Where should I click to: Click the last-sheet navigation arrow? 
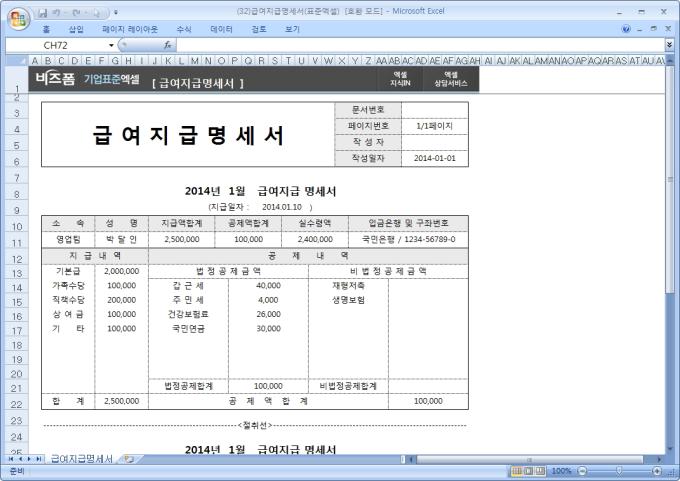(x=39, y=459)
